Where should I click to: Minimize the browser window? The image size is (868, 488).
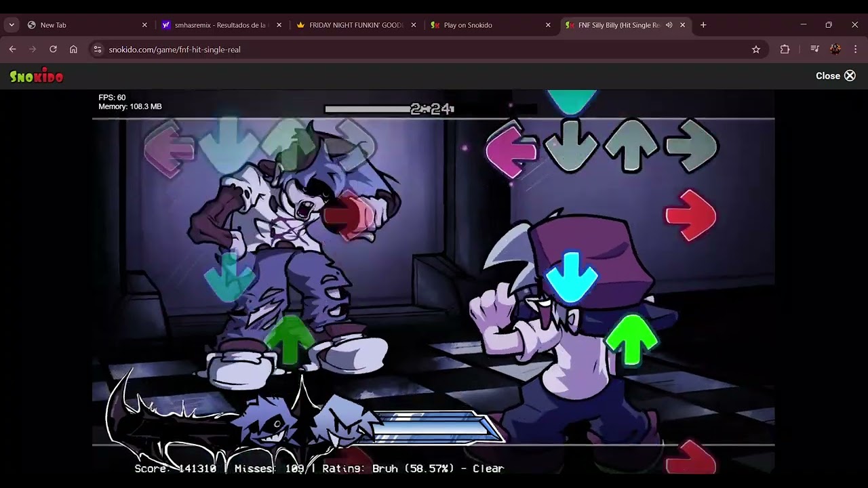pyautogui.click(x=804, y=25)
